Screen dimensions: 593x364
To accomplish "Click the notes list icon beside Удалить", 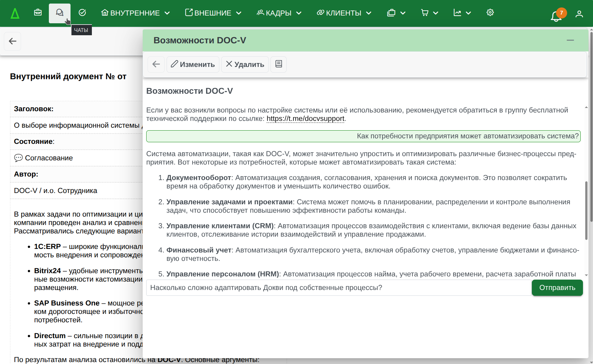I will [x=279, y=64].
